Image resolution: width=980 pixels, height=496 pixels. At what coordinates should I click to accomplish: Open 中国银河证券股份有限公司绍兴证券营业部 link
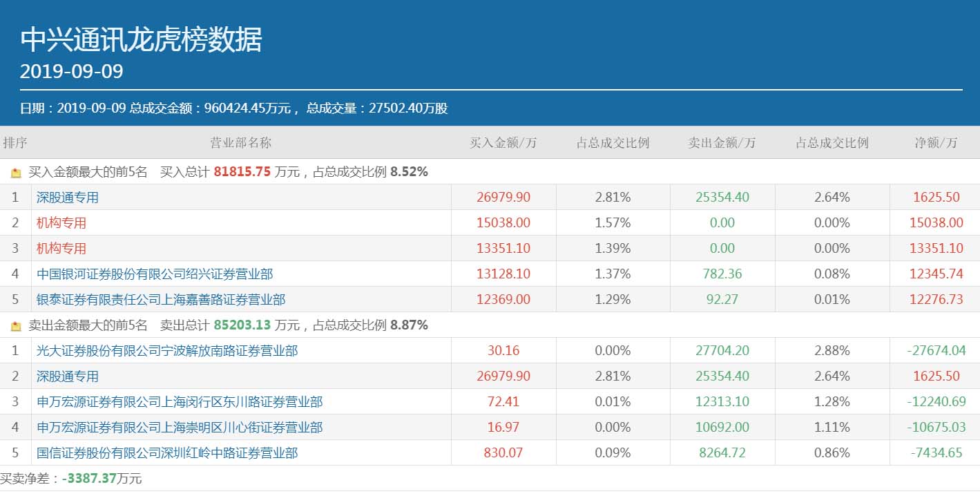tap(155, 274)
